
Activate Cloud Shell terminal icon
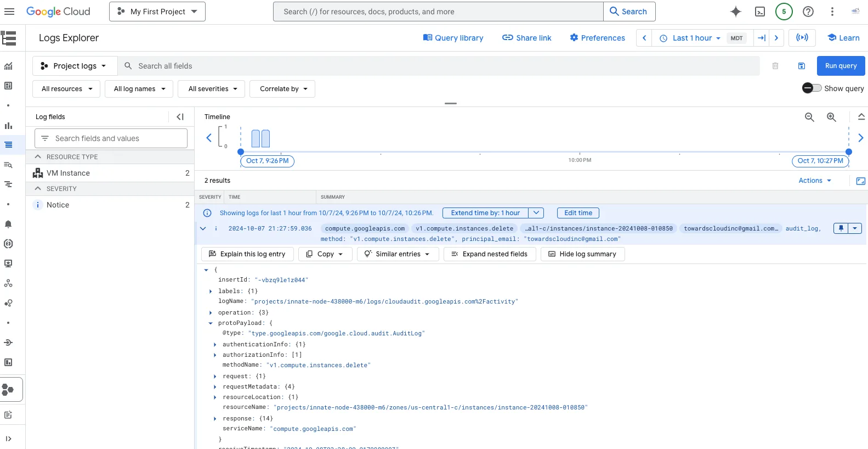pos(760,12)
